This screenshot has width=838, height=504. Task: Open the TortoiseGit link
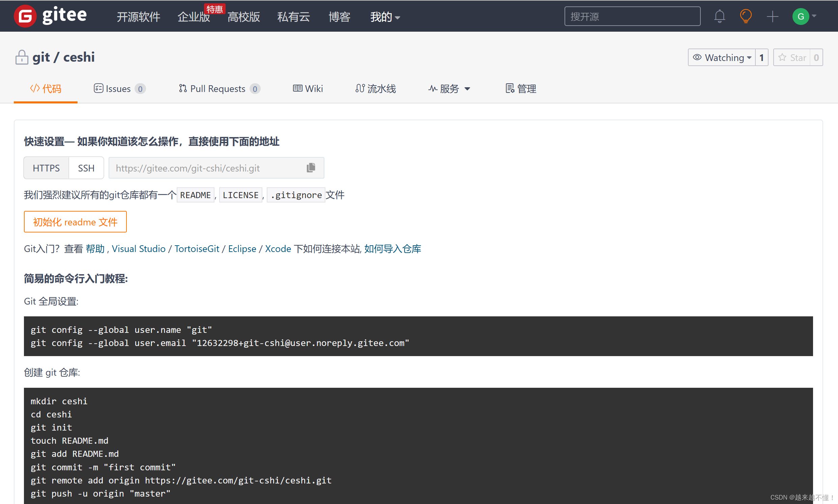pos(197,249)
